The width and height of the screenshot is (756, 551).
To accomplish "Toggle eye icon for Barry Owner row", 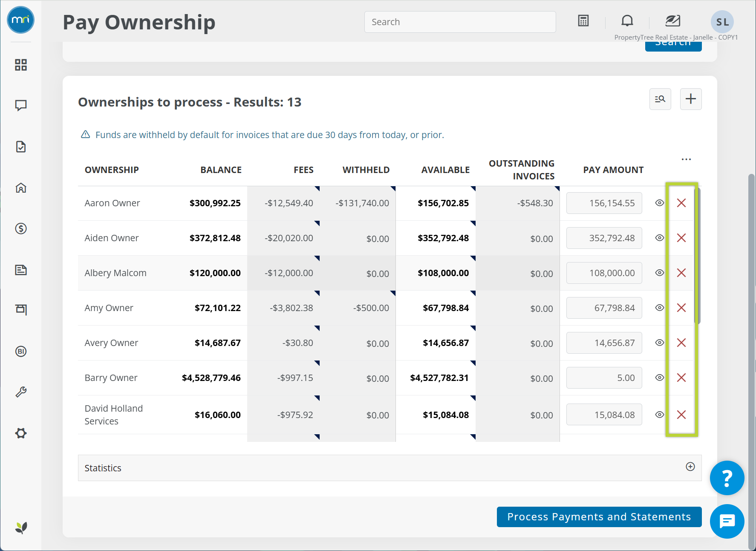I will (x=659, y=378).
